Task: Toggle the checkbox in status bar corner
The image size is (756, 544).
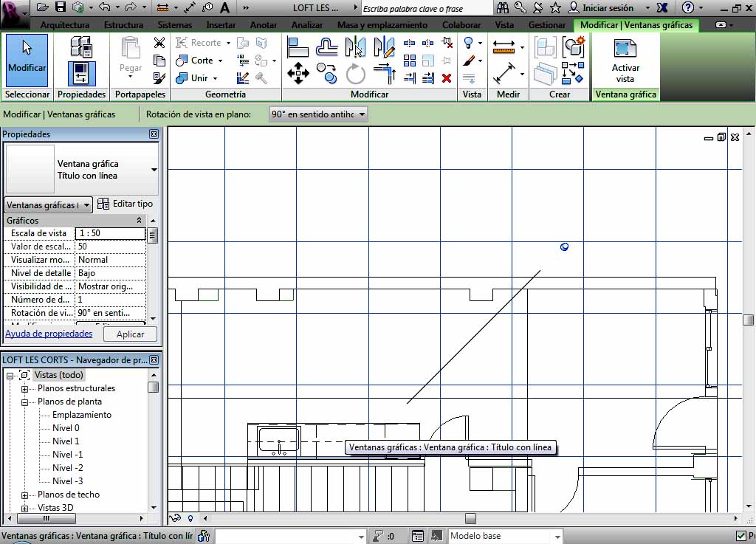Action: (x=741, y=536)
